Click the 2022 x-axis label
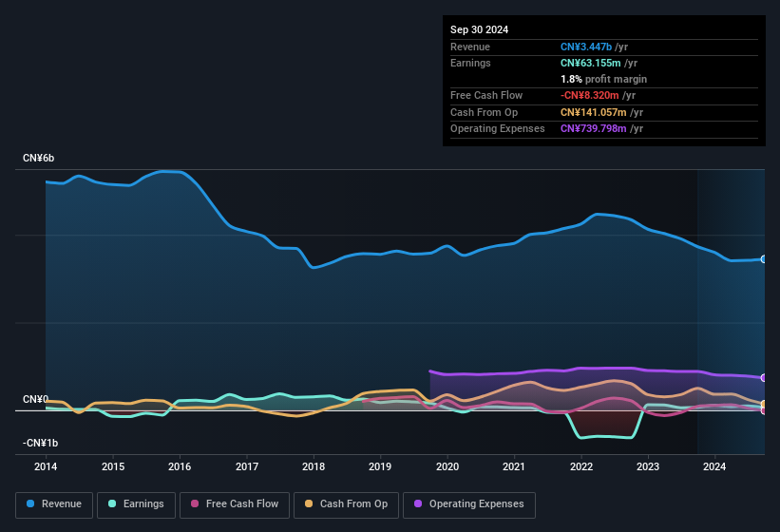The width and height of the screenshot is (780, 532). (x=581, y=466)
